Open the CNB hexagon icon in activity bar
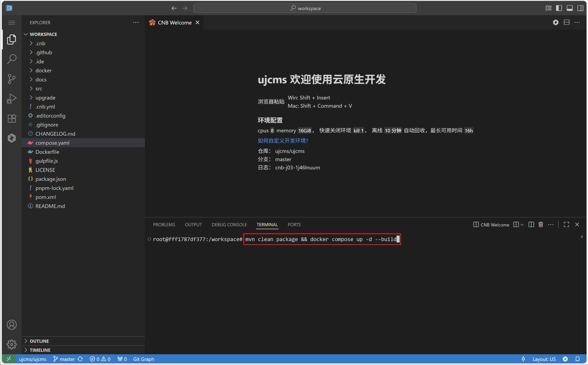The width and height of the screenshot is (588, 365). point(12,138)
